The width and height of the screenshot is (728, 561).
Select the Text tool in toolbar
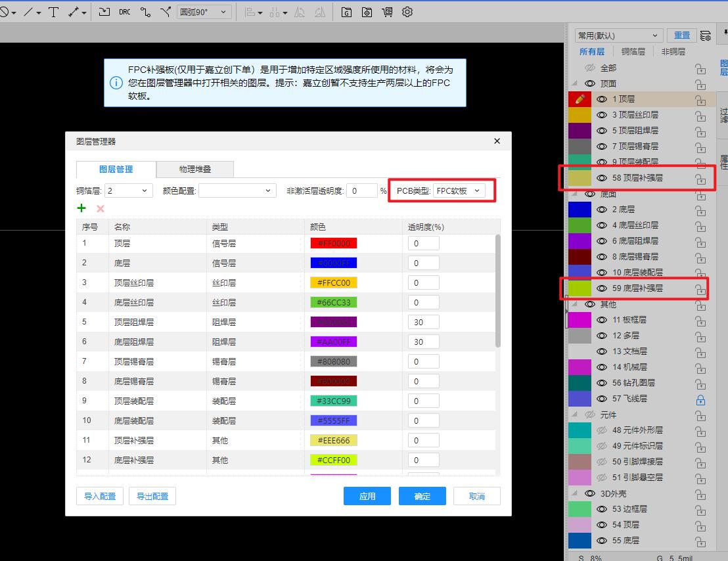[x=53, y=12]
